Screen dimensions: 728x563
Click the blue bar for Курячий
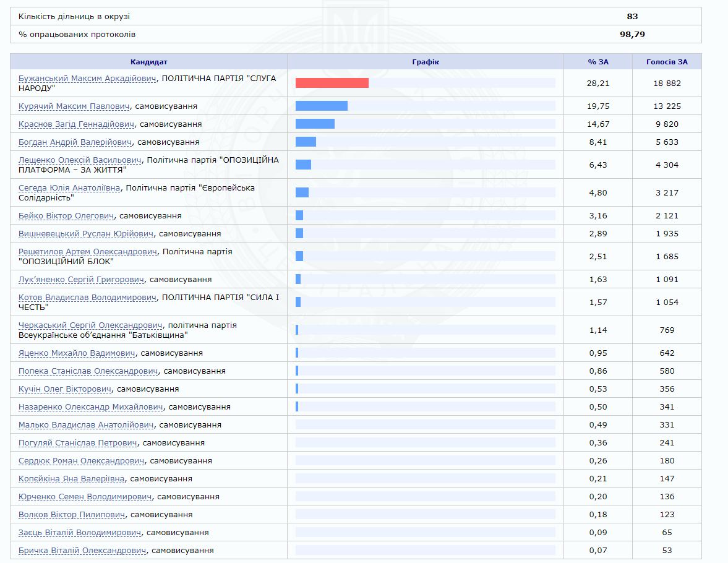(x=322, y=106)
